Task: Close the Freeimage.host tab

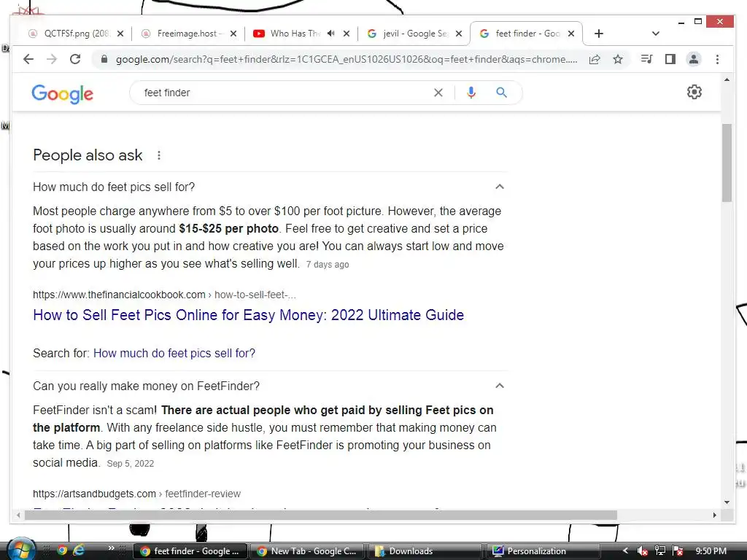Action: click(x=233, y=34)
